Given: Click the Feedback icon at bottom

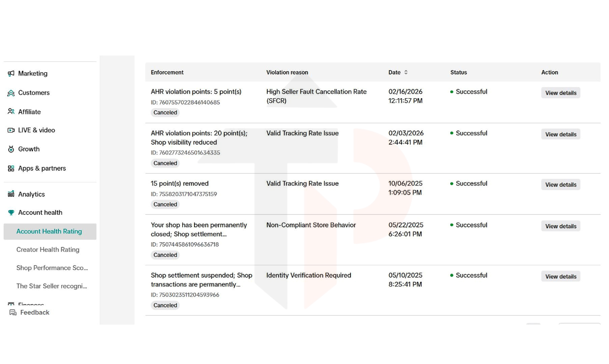Looking at the screenshot, I should [x=13, y=313].
